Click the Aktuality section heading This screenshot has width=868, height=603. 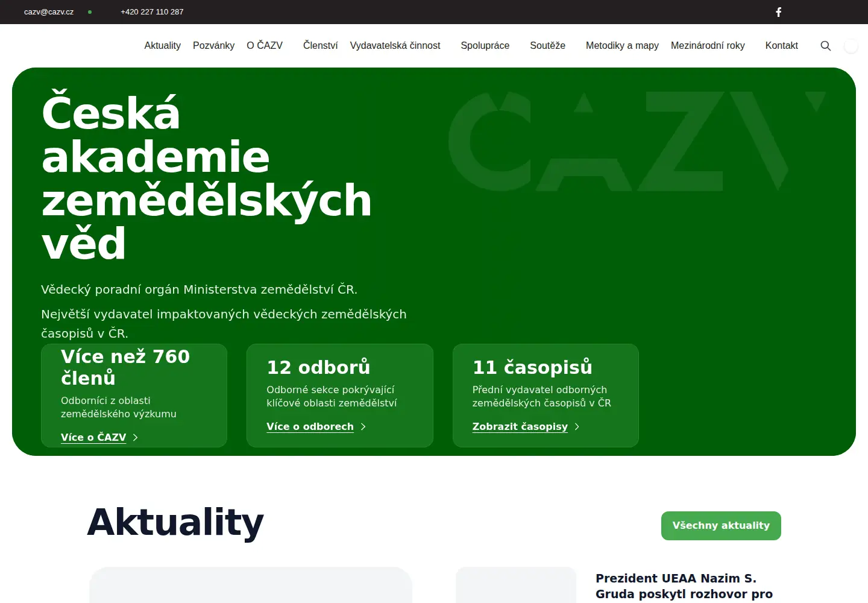point(175,522)
